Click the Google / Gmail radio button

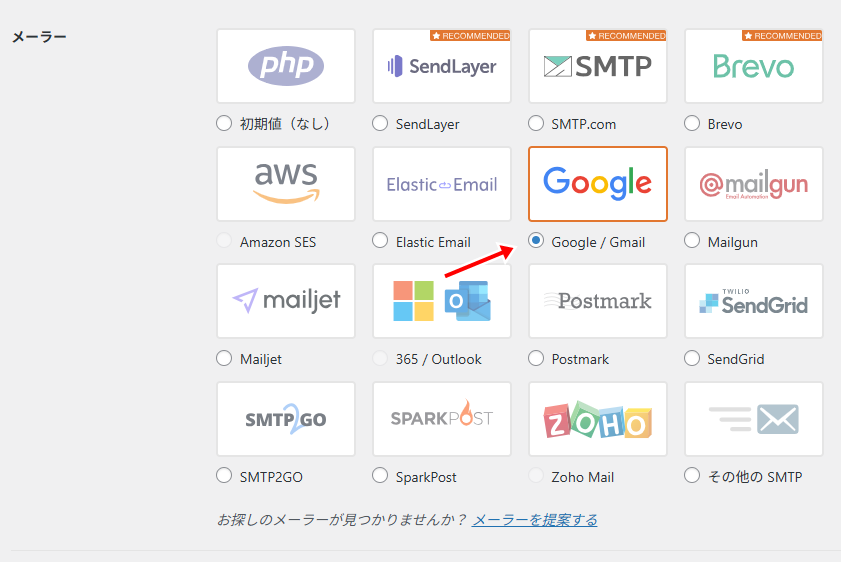[x=536, y=240]
